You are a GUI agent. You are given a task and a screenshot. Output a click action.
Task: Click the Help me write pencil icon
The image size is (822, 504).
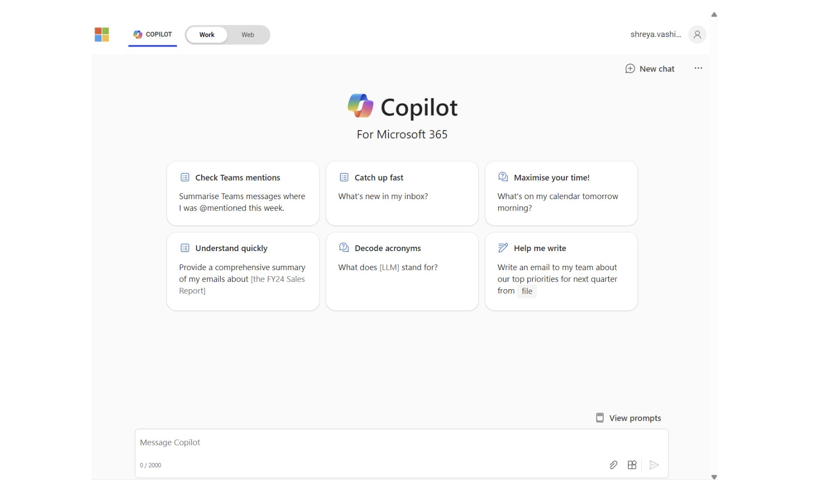tap(503, 248)
